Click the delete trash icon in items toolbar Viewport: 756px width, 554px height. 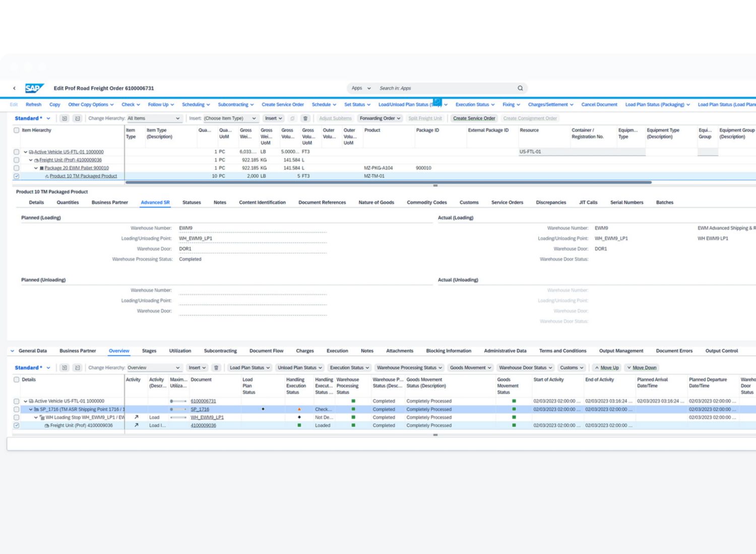pos(305,118)
